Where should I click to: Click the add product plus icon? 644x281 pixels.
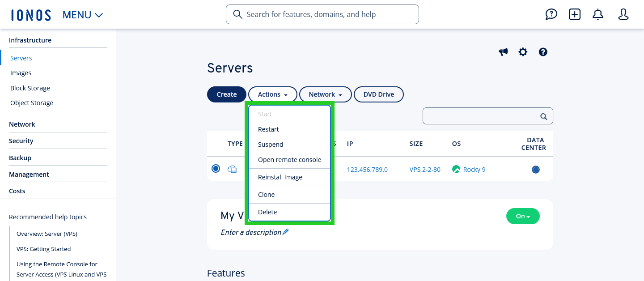(x=575, y=14)
